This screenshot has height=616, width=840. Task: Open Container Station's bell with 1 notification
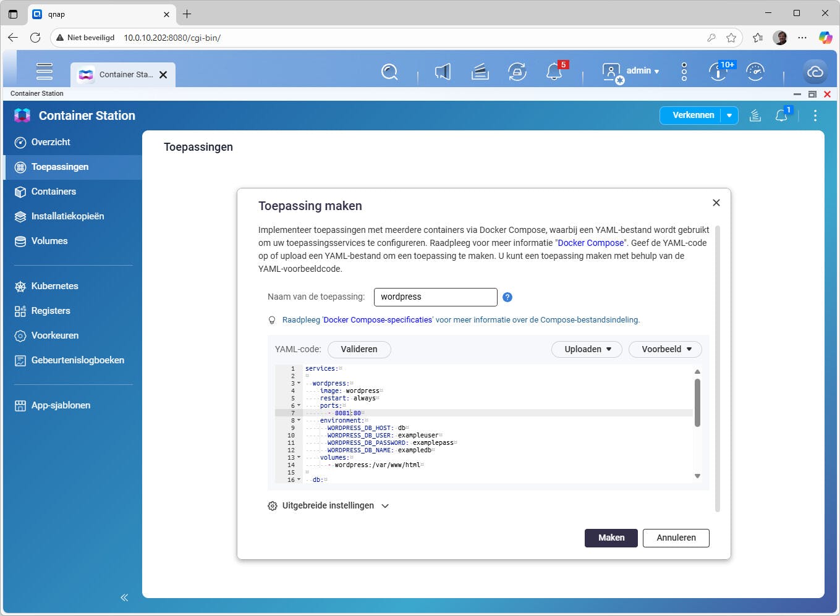pyautogui.click(x=781, y=116)
